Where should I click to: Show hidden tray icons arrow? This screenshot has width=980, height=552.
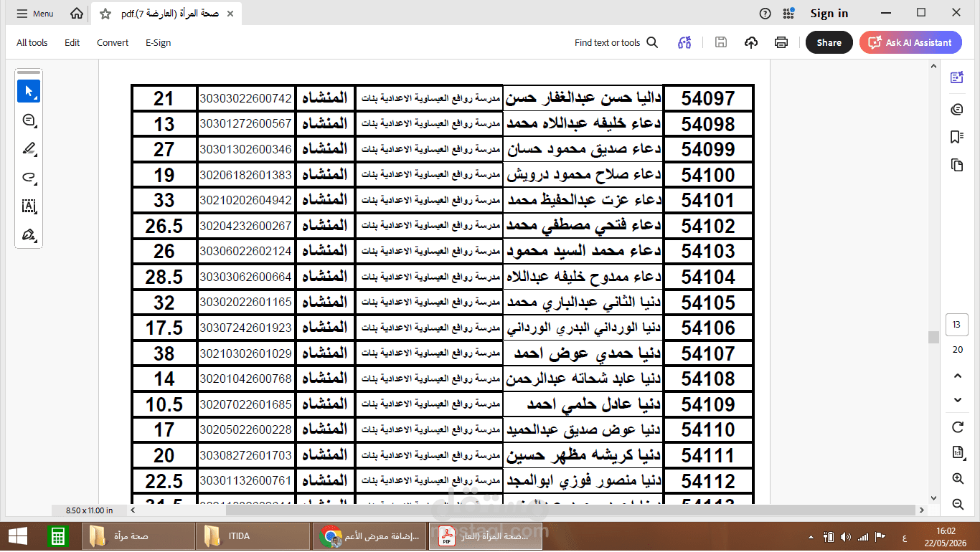[811, 536]
